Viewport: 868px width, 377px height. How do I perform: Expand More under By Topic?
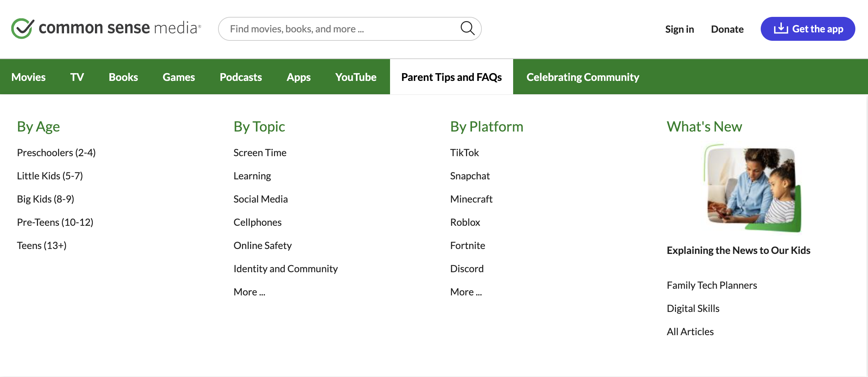click(x=249, y=292)
